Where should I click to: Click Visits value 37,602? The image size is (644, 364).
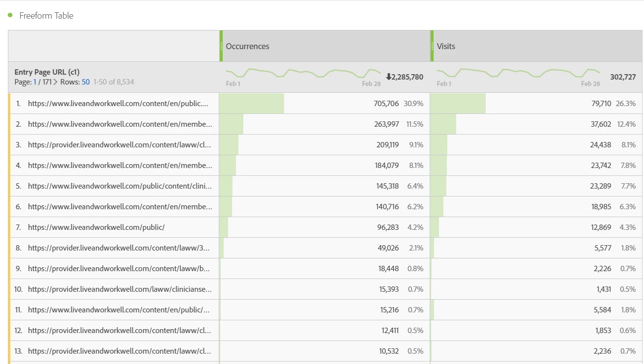(x=601, y=124)
